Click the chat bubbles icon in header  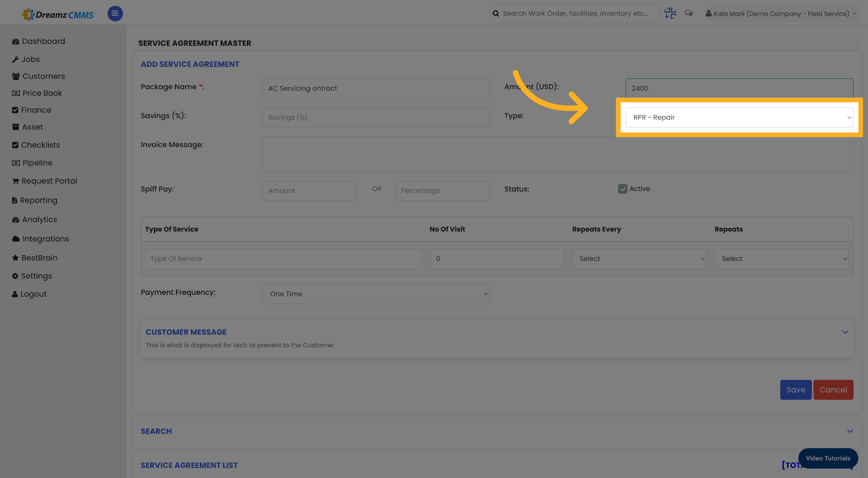pyautogui.click(x=689, y=13)
